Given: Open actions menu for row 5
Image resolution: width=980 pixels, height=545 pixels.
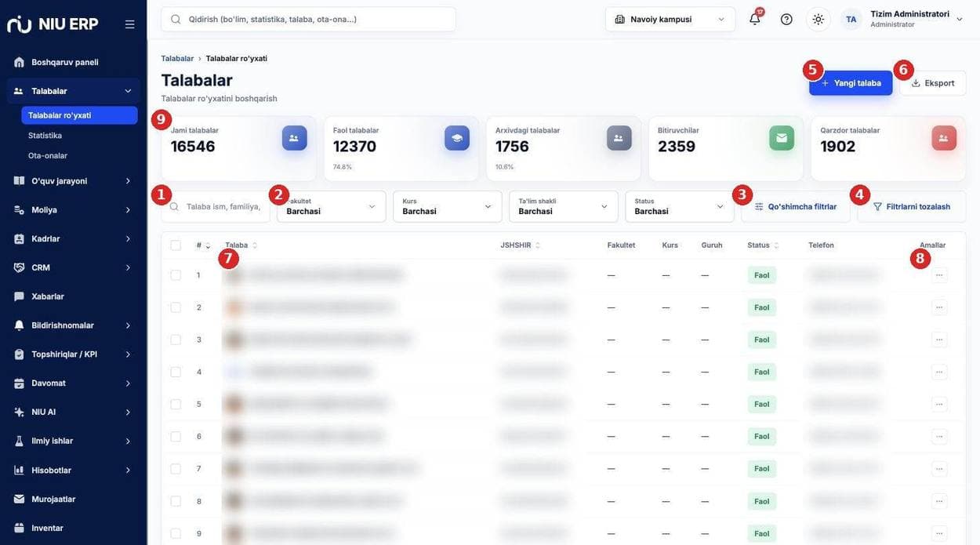Looking at the screenshot, I should point(939,404).
